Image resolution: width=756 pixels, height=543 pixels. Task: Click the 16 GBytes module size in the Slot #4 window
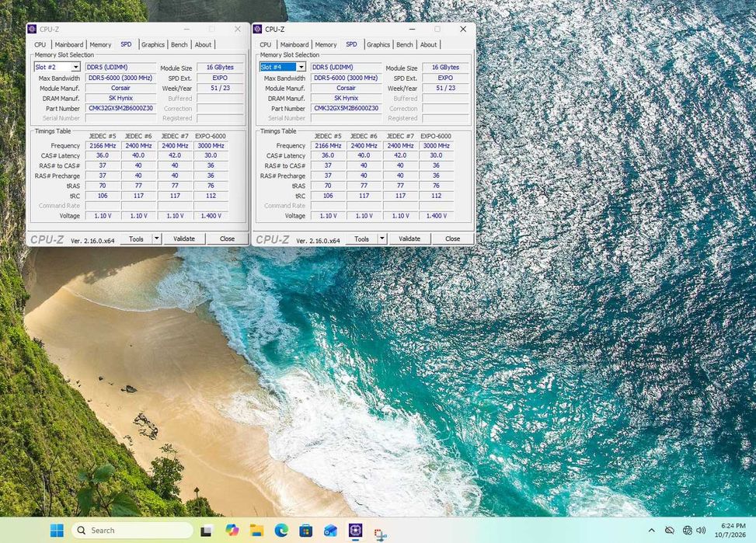pyautogui.click(x=445, y=68)
